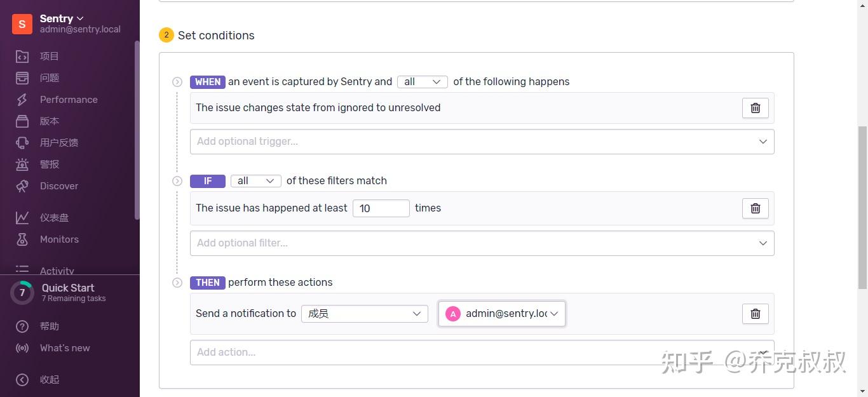Open the 成员 notification target dropdown
Screen dimensions: 868x397
[x=364, y=314]
